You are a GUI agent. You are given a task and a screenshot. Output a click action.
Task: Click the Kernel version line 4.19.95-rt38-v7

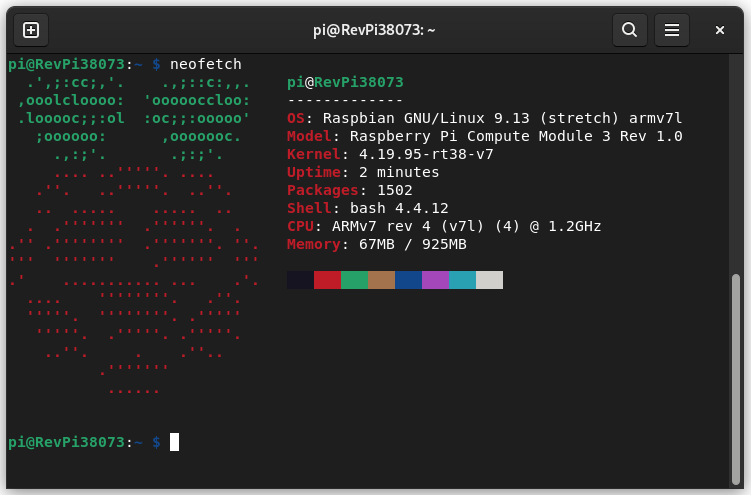point(390,154)
